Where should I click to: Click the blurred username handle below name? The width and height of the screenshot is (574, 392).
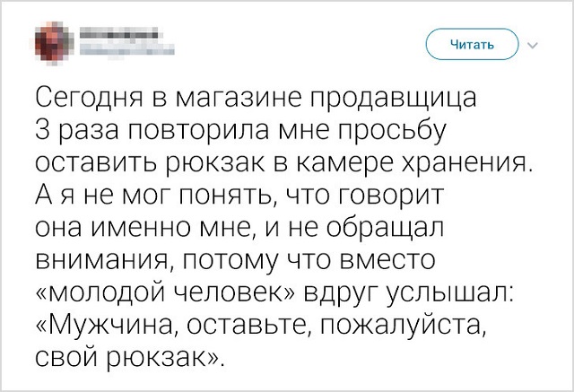[113, 52]
